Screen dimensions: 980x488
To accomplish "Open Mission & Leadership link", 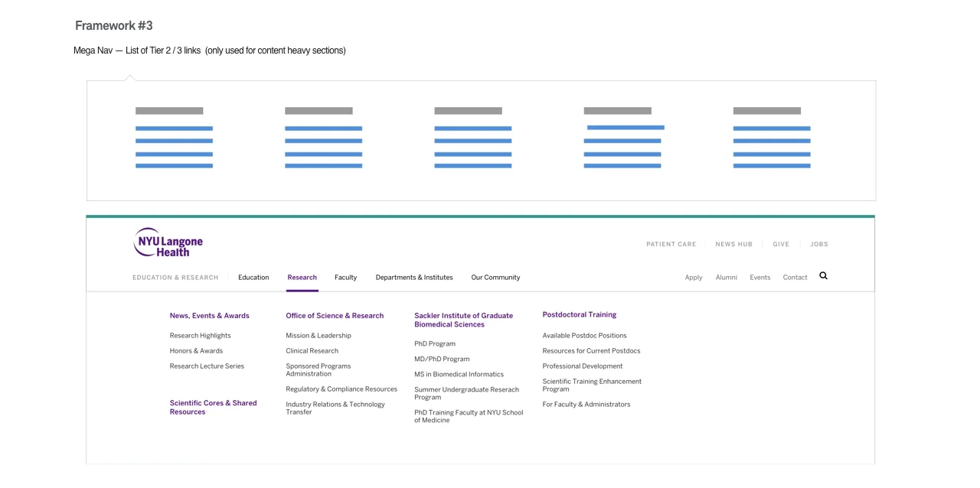I will pos(318,336).
